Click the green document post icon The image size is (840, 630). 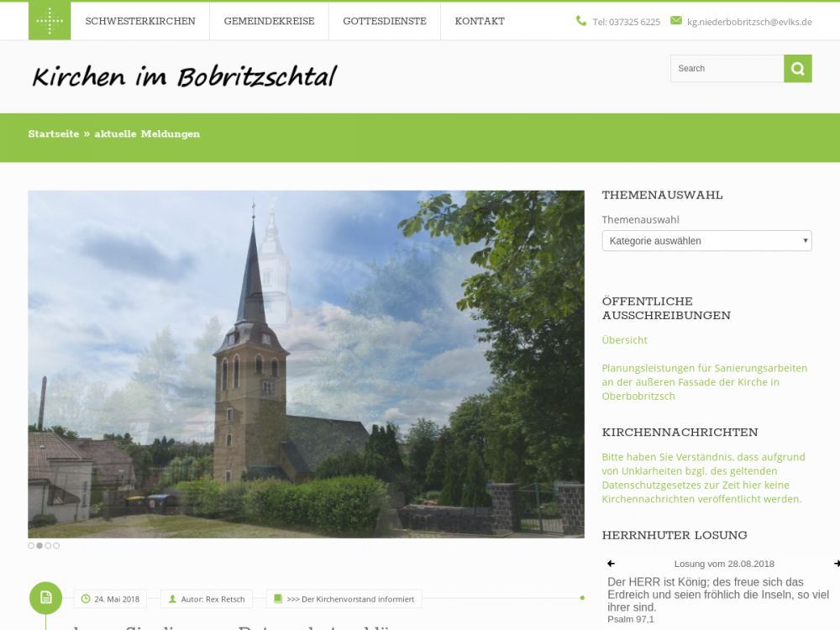point(46,598)
